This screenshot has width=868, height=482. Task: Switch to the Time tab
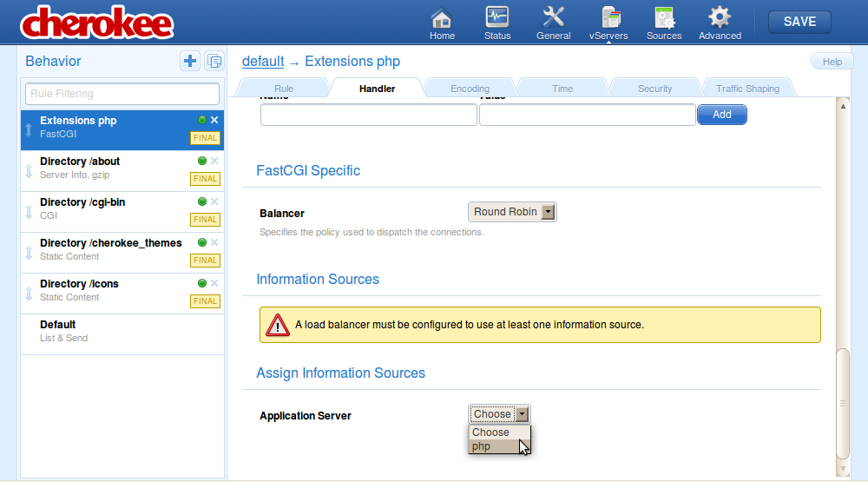(x=562, y=88)
